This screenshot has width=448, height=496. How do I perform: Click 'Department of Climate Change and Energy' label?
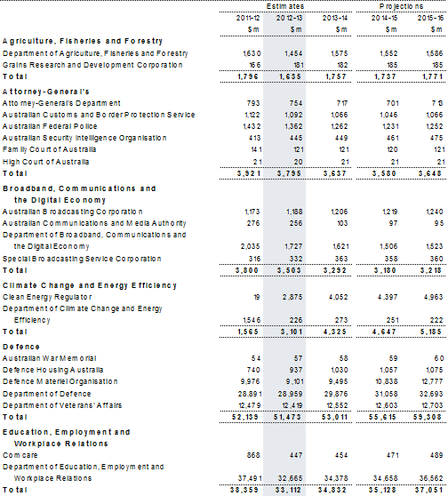pyautogui.click(x=83, y=308)
